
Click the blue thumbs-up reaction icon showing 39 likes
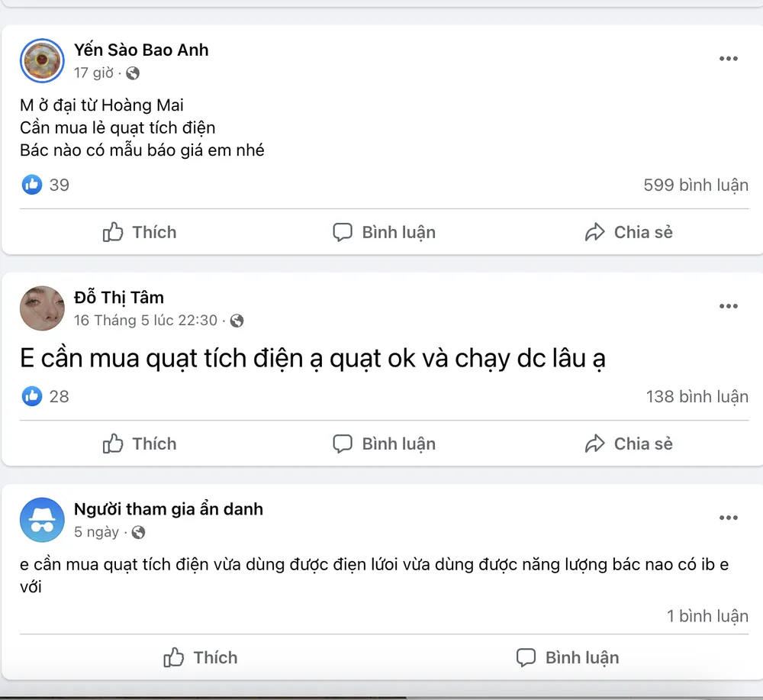pos(31,185)
